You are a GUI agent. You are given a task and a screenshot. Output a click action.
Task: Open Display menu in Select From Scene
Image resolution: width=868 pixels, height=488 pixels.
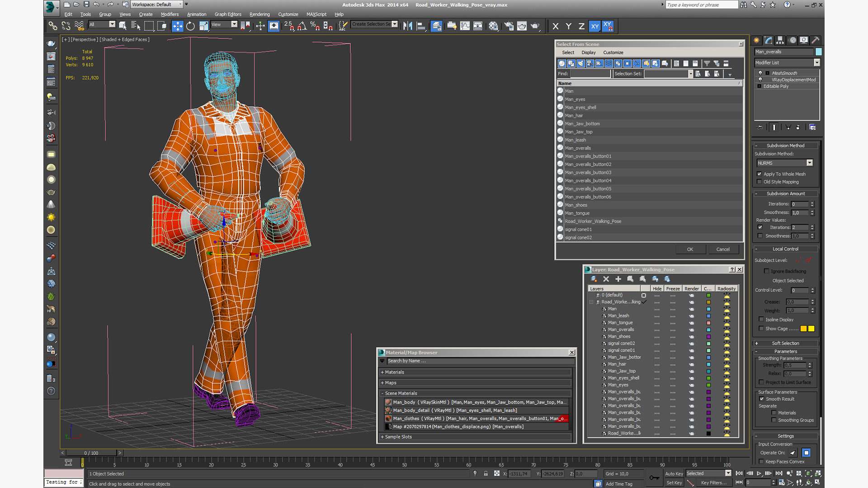588,53
